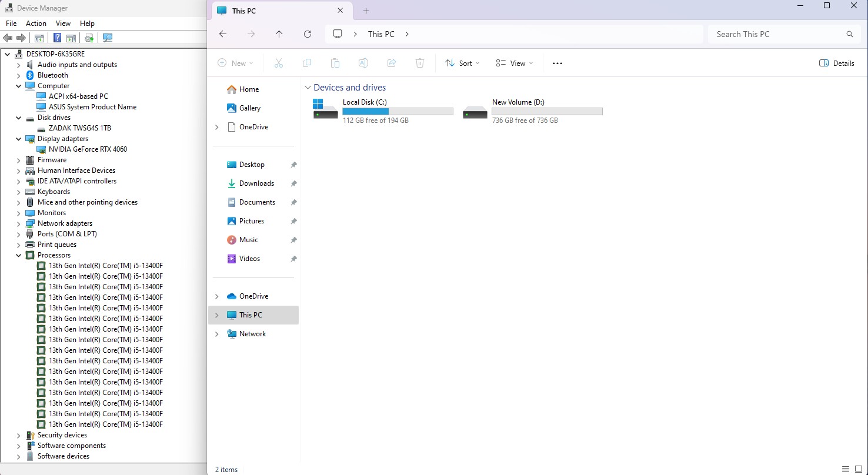Image resolution: width=868 pixels, height=475 pixels.
Task: Go up one folder level in Explorer
Action: (x=279, y=34)
